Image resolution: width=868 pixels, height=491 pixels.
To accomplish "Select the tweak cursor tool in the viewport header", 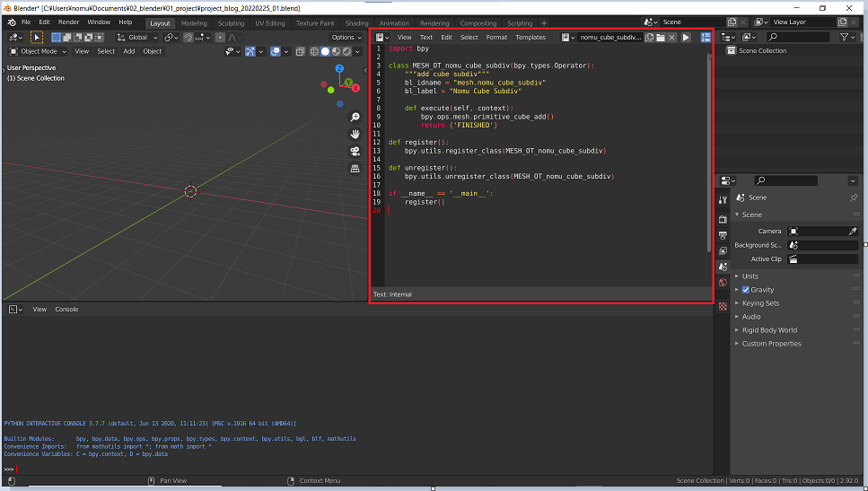I will click(x=37, y=38).
